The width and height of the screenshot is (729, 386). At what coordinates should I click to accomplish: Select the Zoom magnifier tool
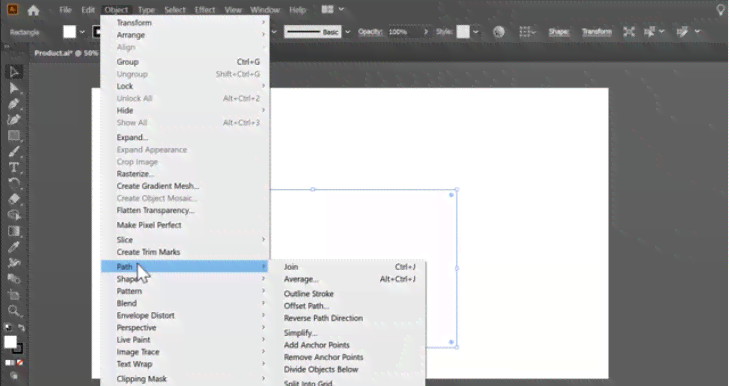[x=14, y=311]
